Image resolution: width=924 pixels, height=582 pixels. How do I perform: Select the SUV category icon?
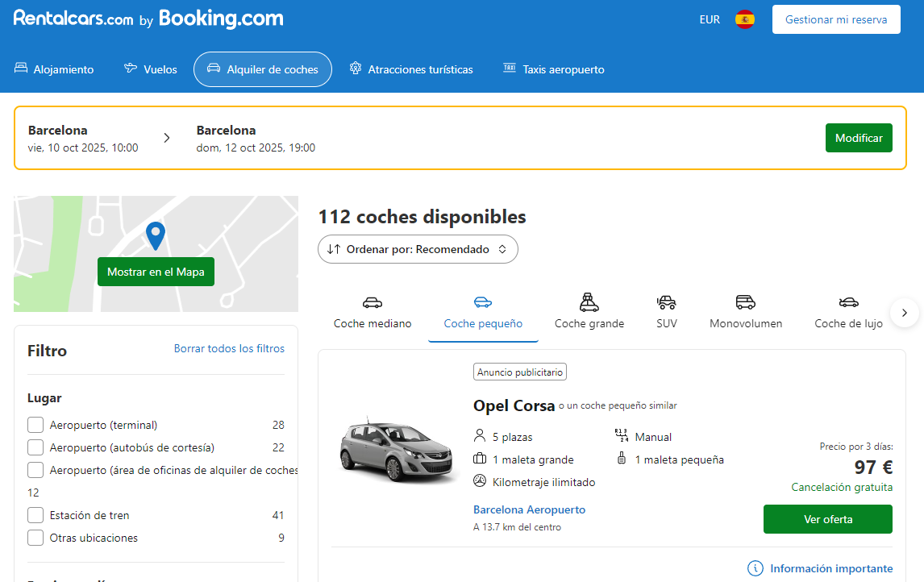pos(666,301)
